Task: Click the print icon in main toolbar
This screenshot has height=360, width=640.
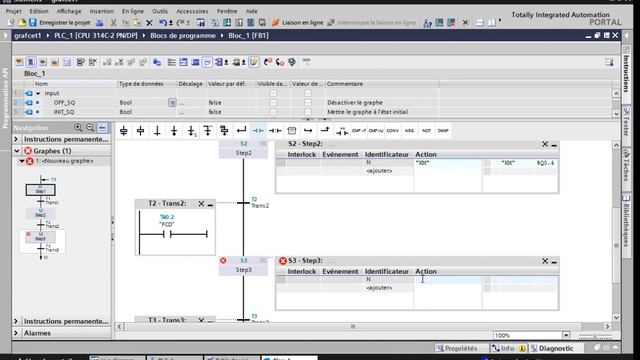Action: coord(99,23)
